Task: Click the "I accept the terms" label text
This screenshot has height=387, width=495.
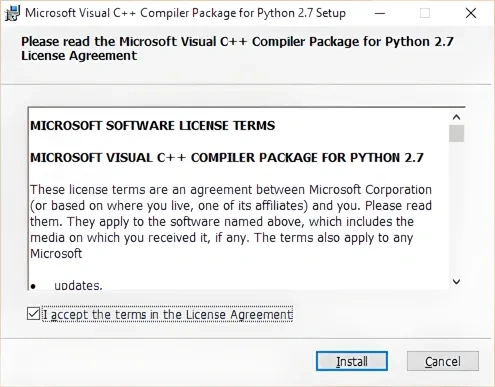Action: pyautogui.click(x=168, y=314)
